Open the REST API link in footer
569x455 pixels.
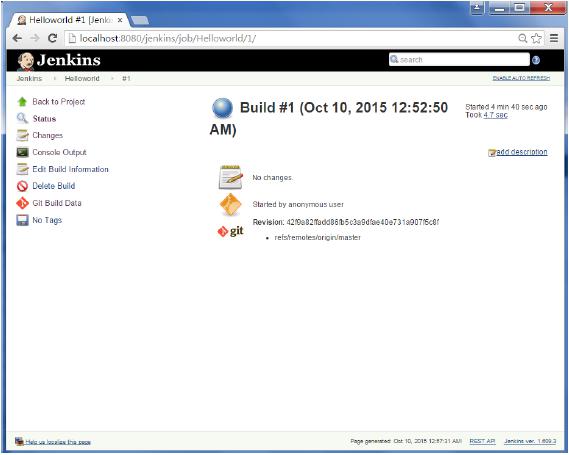point(482,441)
